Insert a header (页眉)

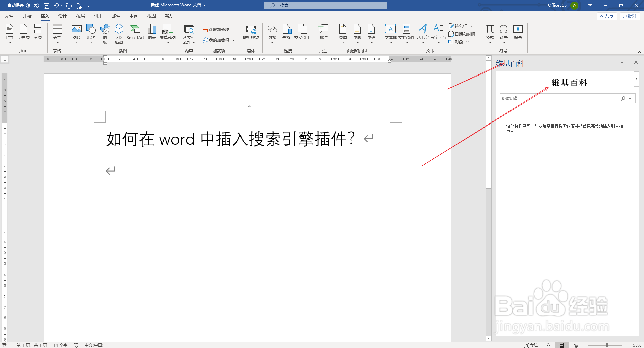pyautogui.click(x=343, y=34)
